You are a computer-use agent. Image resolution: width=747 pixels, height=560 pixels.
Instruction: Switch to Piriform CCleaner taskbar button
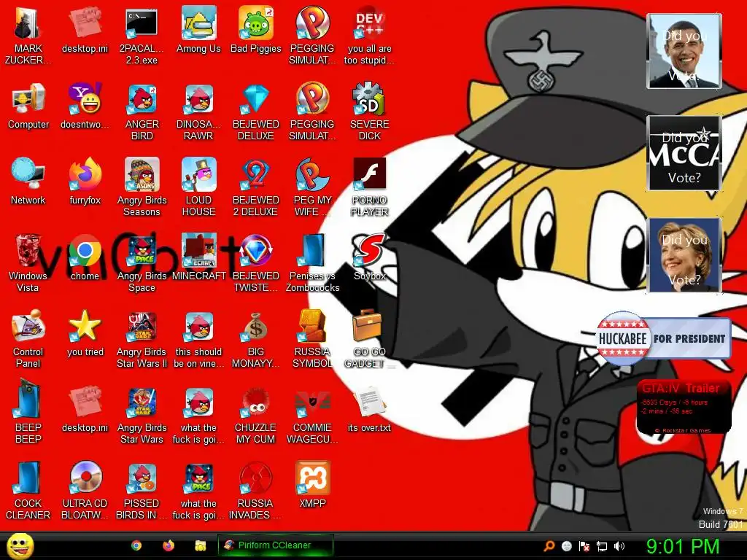pyautogui.click(x=275, y=545)
